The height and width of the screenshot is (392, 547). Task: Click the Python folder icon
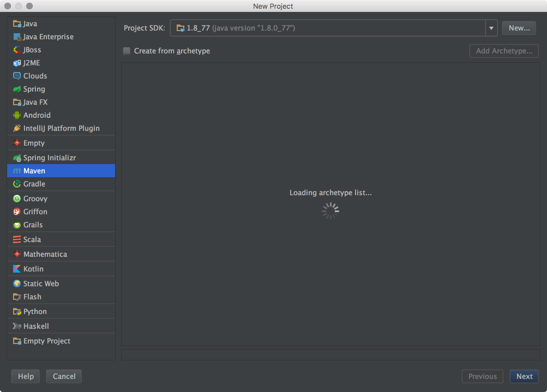17,311
